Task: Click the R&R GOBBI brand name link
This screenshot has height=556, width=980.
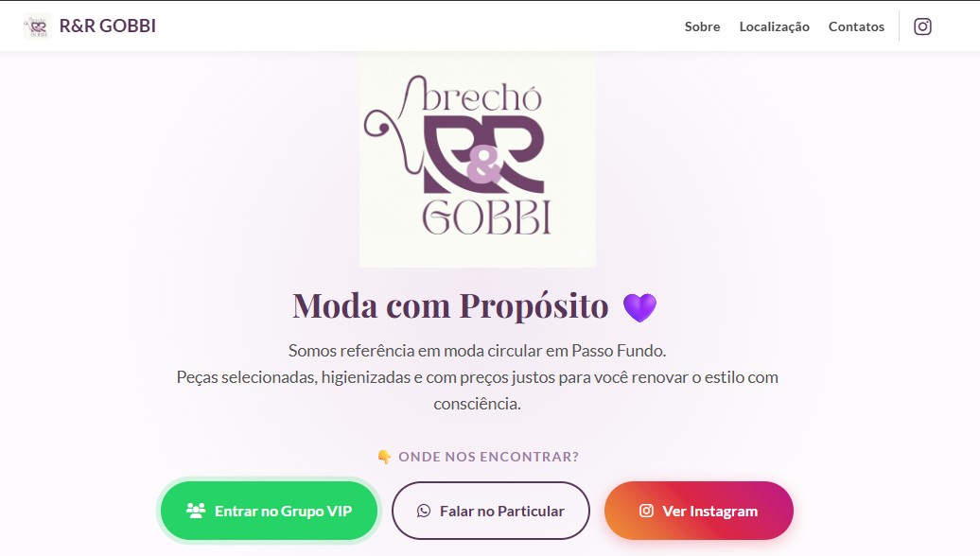Action: [108, 26]
